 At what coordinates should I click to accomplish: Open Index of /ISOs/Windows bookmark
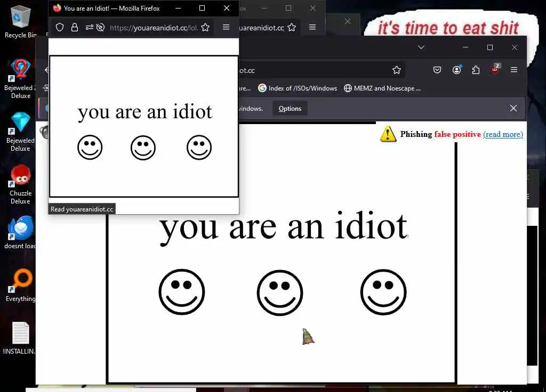(x=298, y=88)
